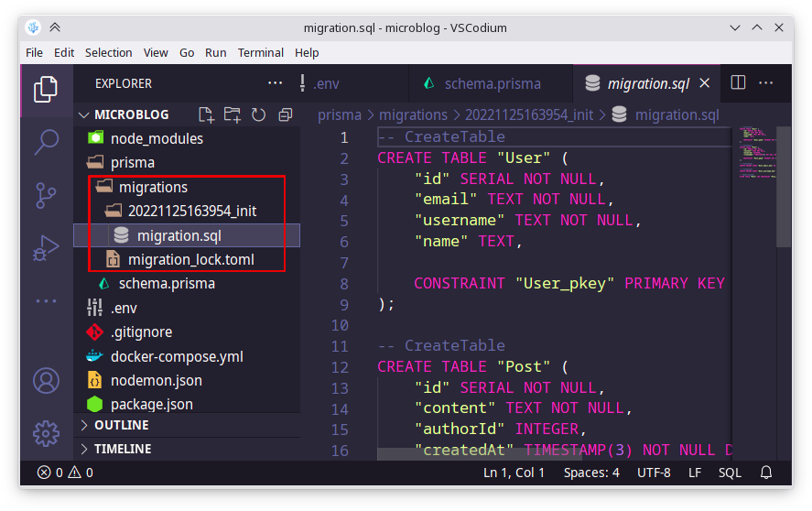Open schema.prisma in the file tree
The height and width of the screenshot is (511, 812).
[x=187, y=284]
